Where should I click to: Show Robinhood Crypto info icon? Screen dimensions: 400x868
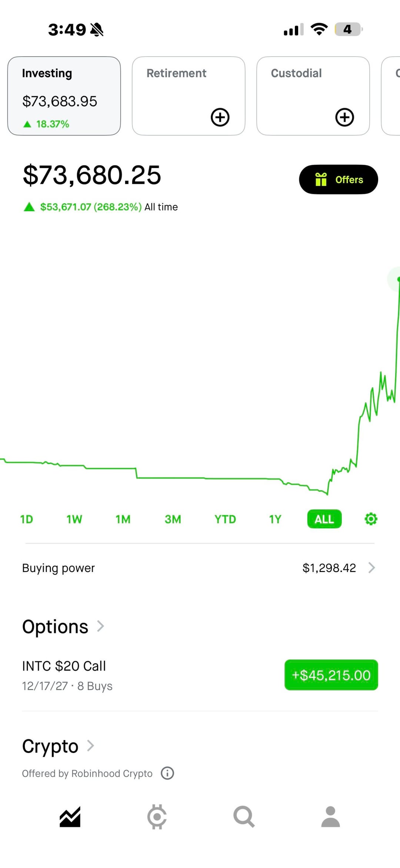(x=167, y=773)
